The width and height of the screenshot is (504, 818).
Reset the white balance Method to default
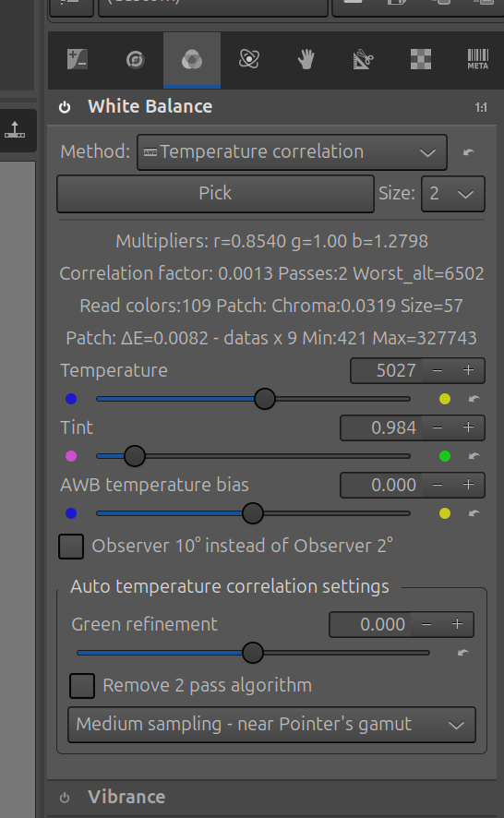point(469,152)
